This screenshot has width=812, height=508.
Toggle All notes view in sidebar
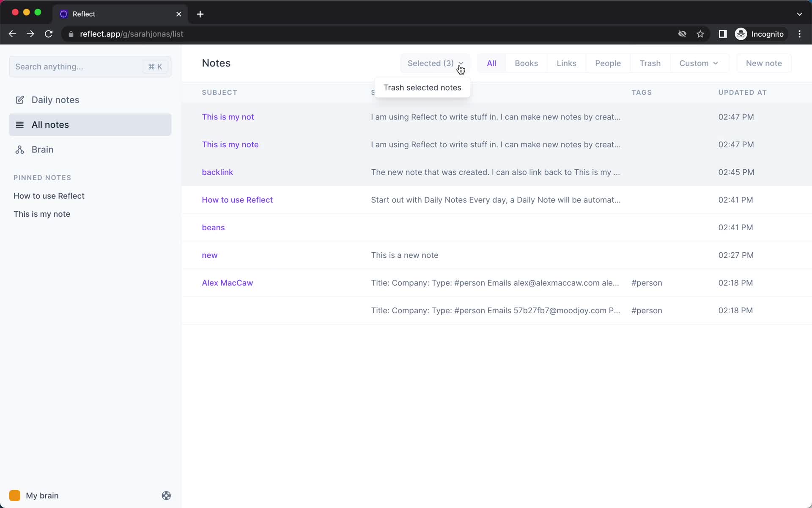click(91, 124)
